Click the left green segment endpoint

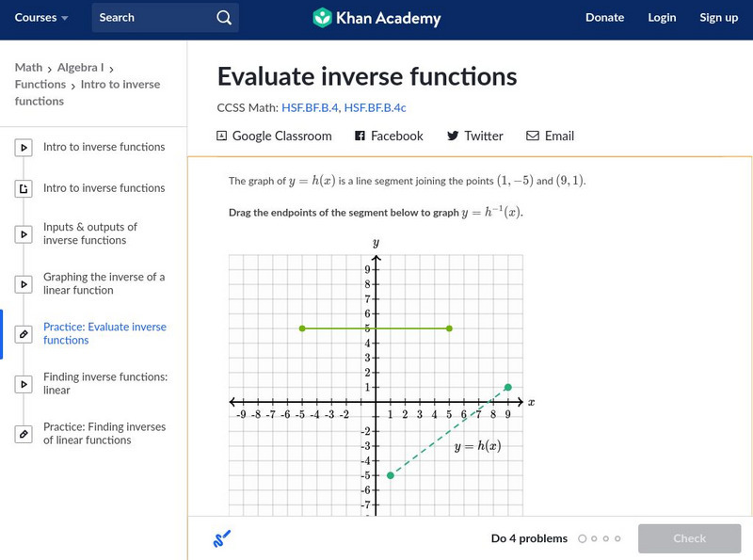tap(302, 328)
